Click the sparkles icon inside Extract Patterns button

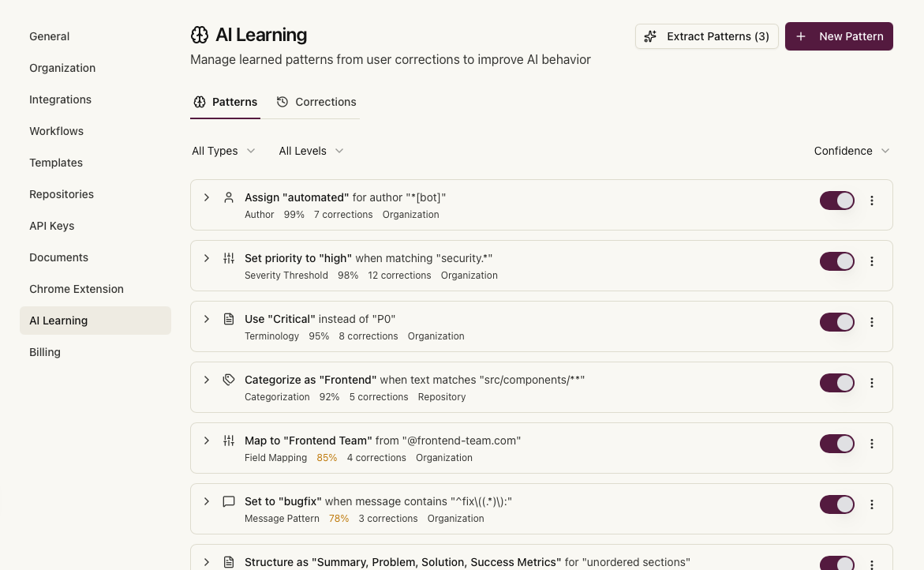(650, 36)
